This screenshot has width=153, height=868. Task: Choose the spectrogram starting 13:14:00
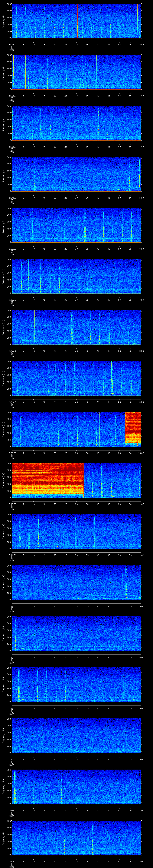point(77,685)
